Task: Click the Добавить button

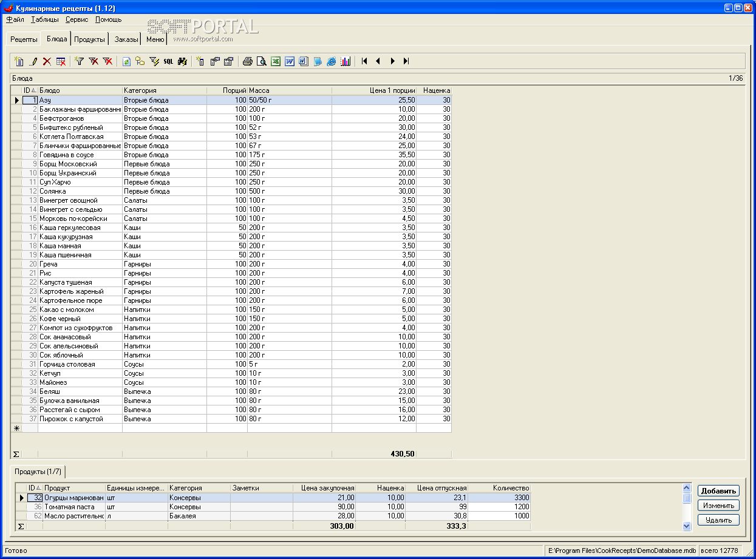Action: pyautogui.click(x=718, y=491)
